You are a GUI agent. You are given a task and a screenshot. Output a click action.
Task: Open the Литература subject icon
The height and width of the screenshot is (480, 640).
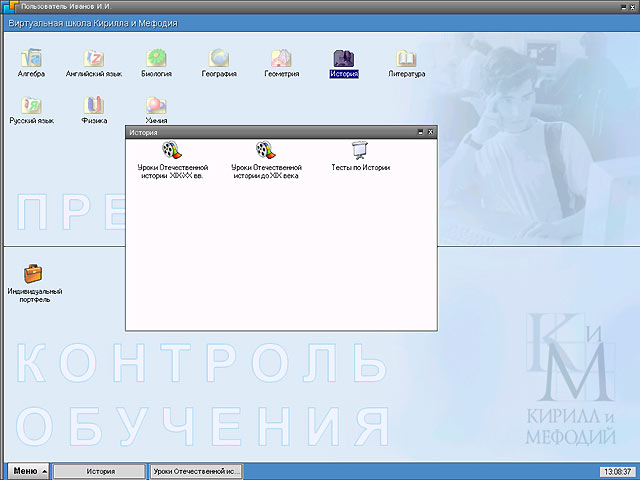click(407, 58)
